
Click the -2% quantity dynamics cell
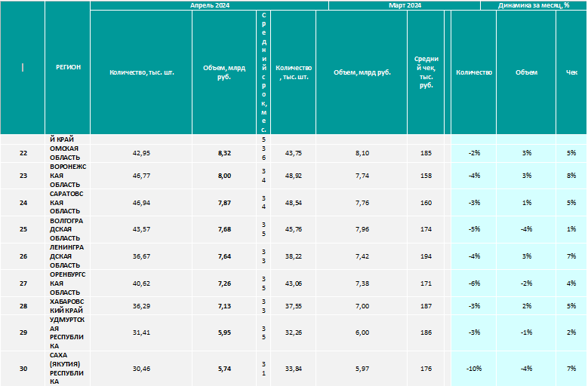[x=474, y=153]
